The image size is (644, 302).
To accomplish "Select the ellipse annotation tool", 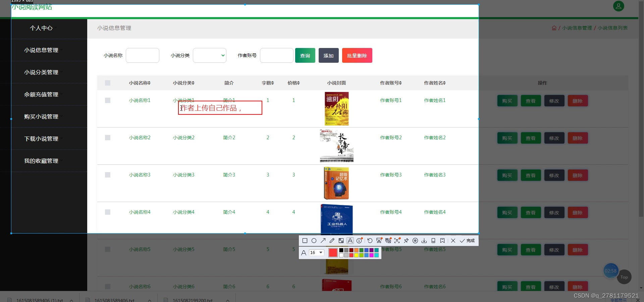I will click(x=314, y=241).
